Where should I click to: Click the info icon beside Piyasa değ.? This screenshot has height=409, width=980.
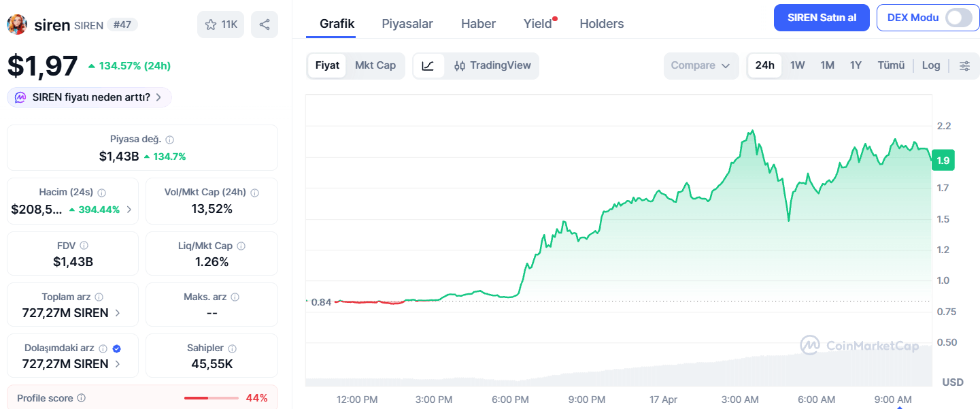(170, 139)
